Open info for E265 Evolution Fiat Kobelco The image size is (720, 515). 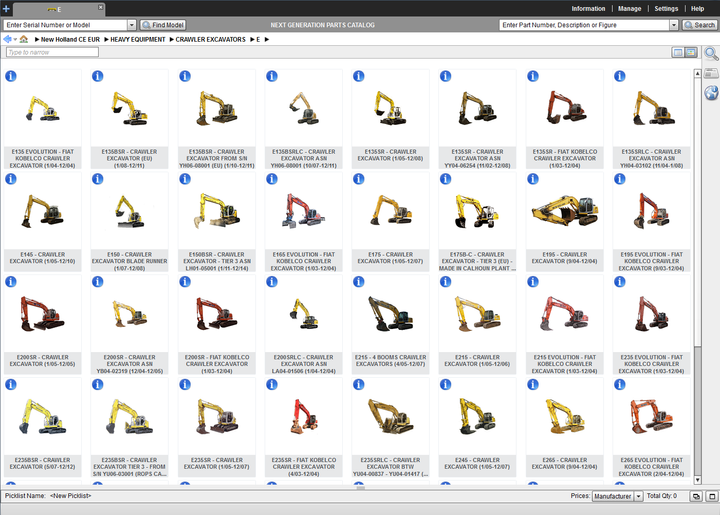tap(619, 385)
